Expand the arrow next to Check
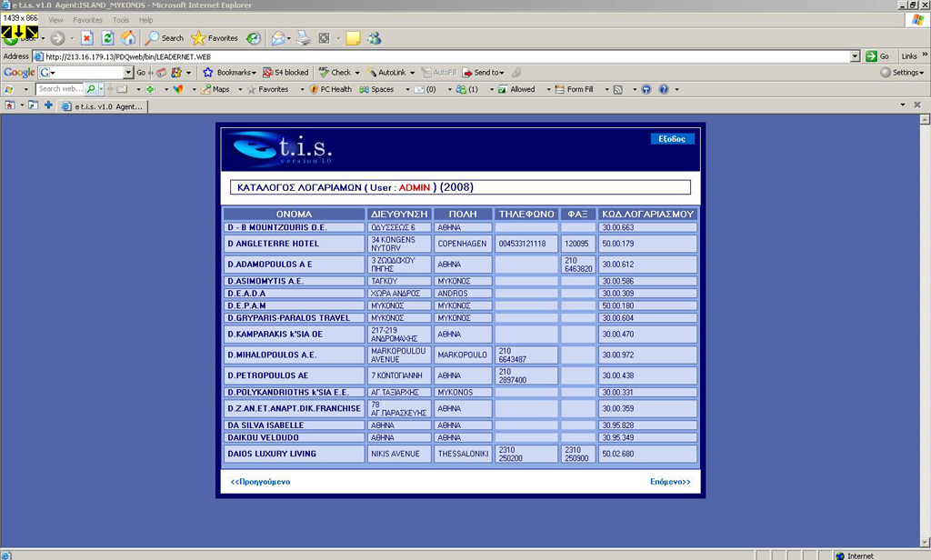931x560 pixels. click(x=357, y=73)
